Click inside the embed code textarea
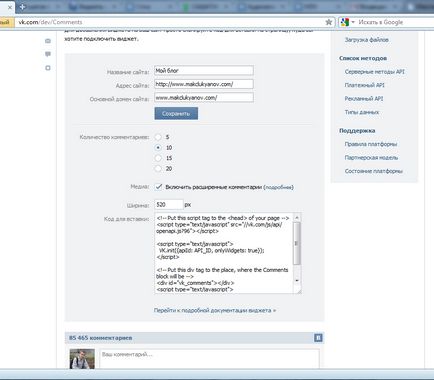Screen dimensions: 434x380 (x=223, y=253)
